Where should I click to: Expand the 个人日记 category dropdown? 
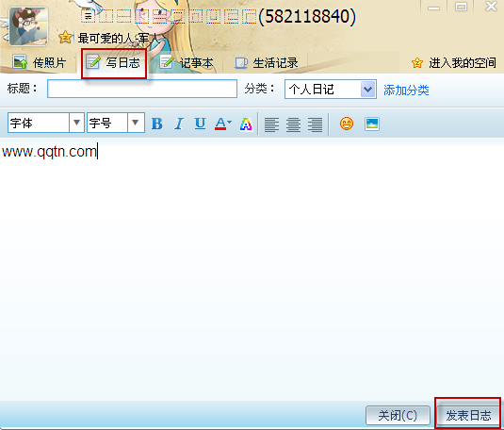point(368,90)
